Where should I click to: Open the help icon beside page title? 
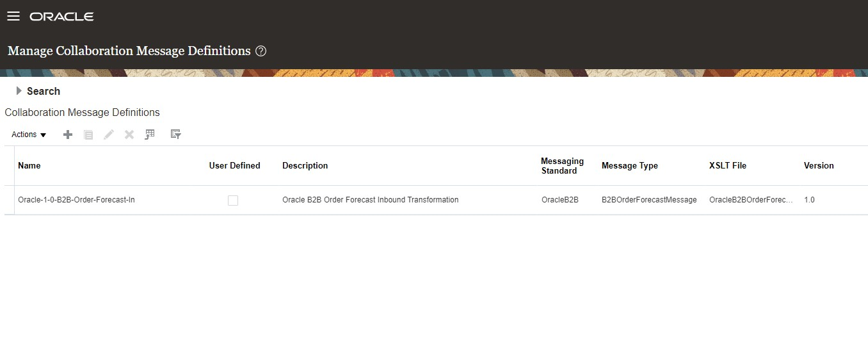pos(261,51)
